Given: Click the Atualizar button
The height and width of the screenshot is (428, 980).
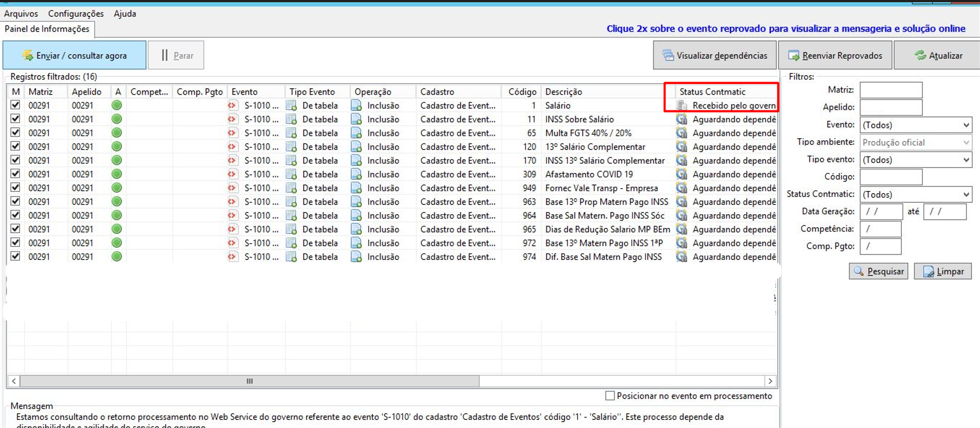Looking at the screenshot, I should 938,55.
